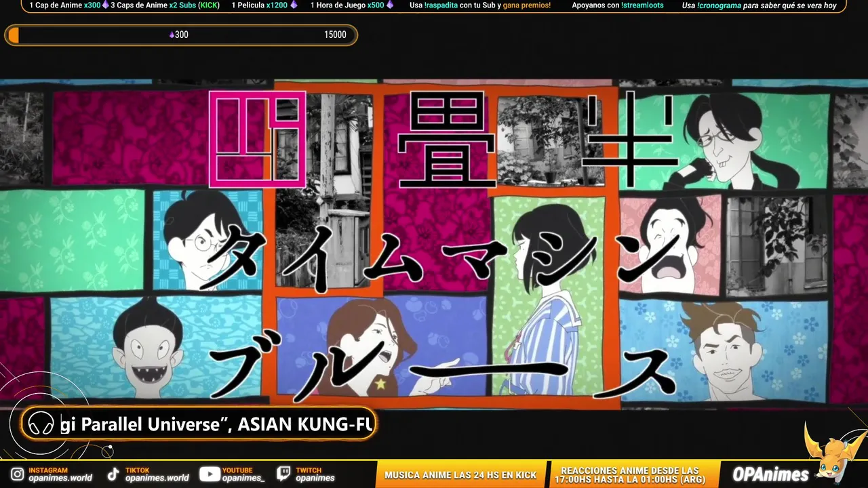
Task: Click '1 Pelicula x1200' text
Action: click(x=260, y=5)
